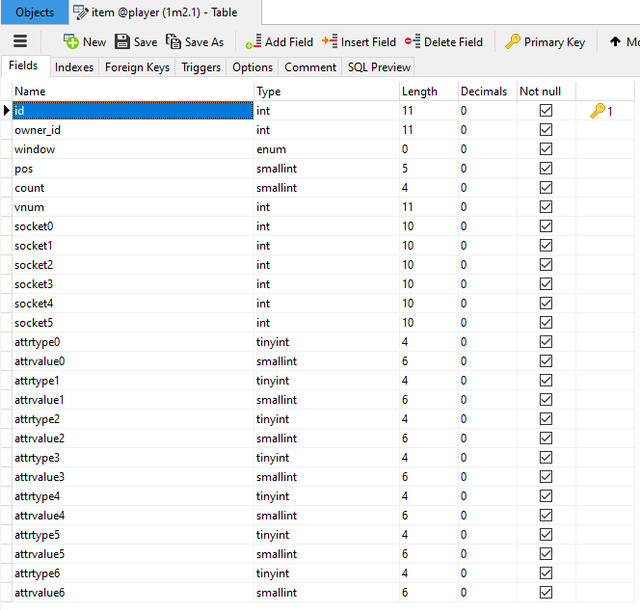Click the Not null column header
The width and height of the screenshot is (640, 610).
[x=540, y=91]
